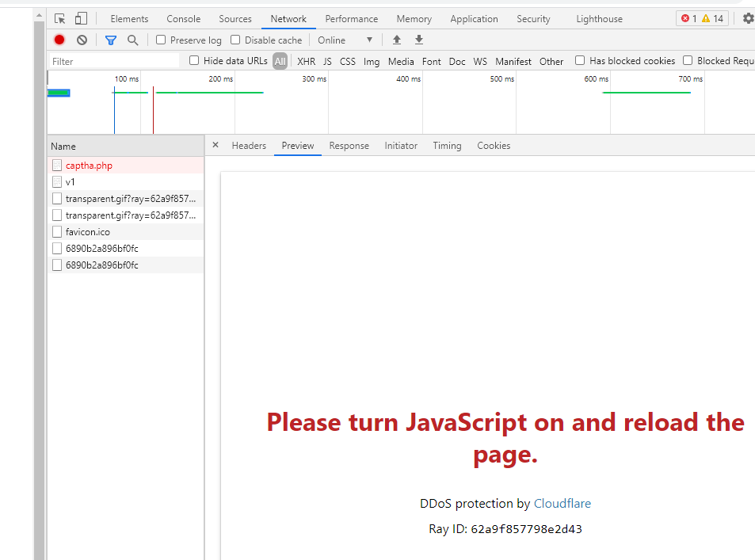755x560 pixels.
Task: Export HAR file with download arrow
Action: click(419, 40)
